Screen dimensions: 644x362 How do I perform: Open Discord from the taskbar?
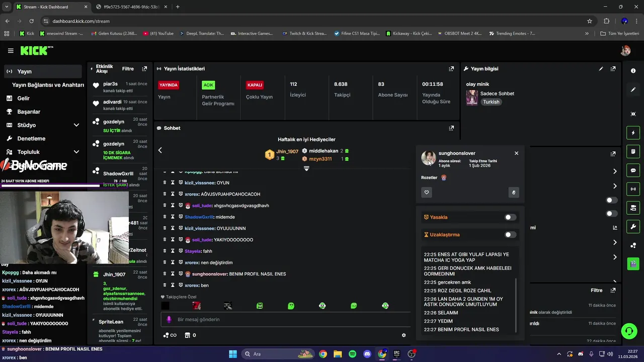(367, 354)
